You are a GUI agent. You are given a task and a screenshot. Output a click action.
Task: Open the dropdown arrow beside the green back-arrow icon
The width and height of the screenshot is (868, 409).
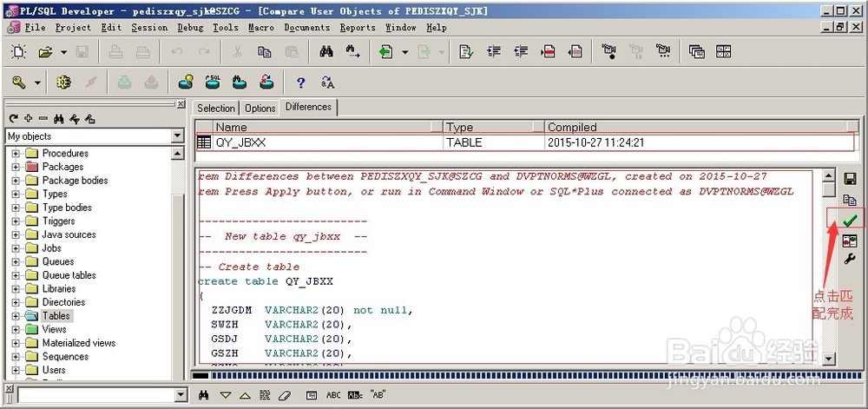tap(404, 52)
